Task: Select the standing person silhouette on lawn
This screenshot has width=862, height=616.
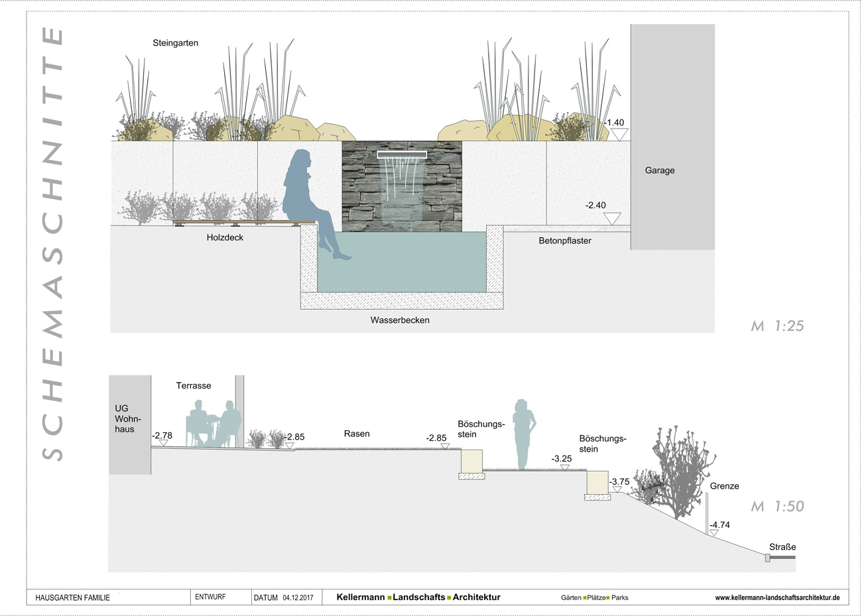Action: [522, 434]
